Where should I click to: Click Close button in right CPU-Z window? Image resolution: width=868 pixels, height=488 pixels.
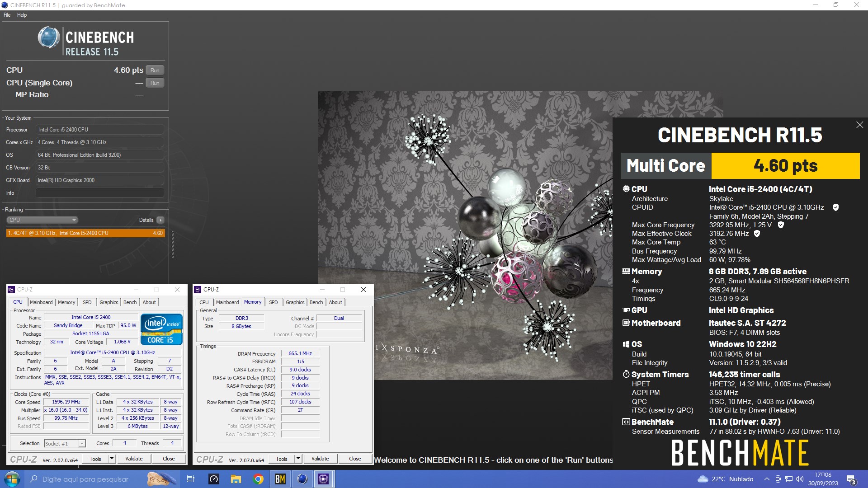click(x=355, y=459)
